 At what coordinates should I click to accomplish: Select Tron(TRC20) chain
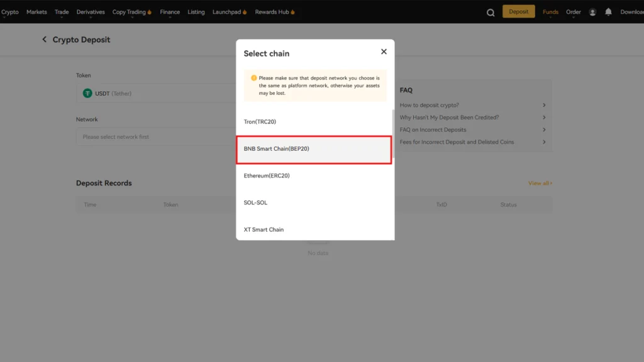click(x=314, y=122)
